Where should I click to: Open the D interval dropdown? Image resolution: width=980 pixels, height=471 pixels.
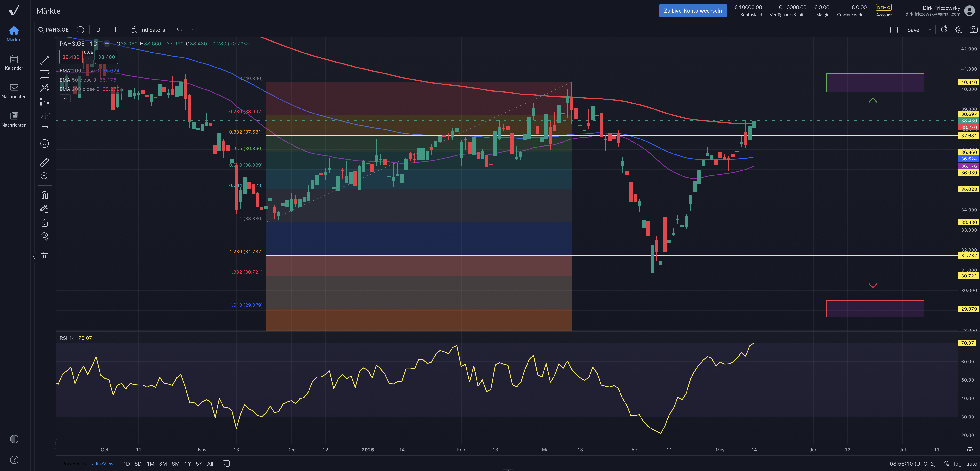(x=98, y=30)
